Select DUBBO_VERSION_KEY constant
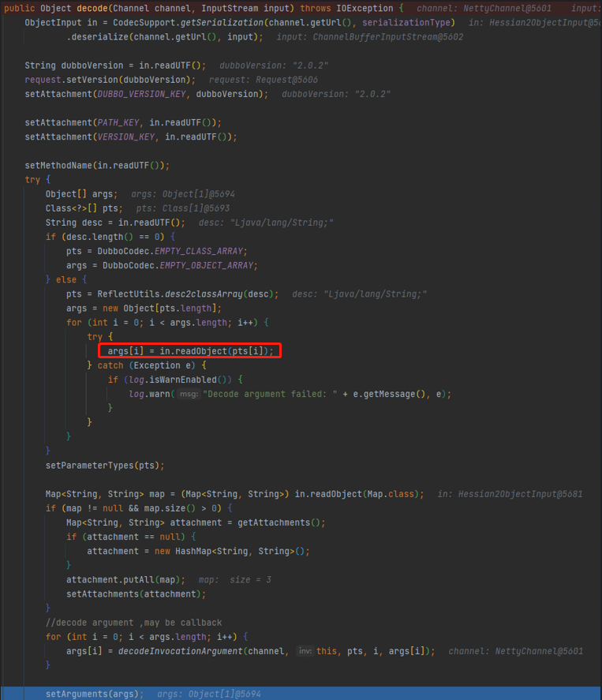Screen dimensions: 602x700 141,94
